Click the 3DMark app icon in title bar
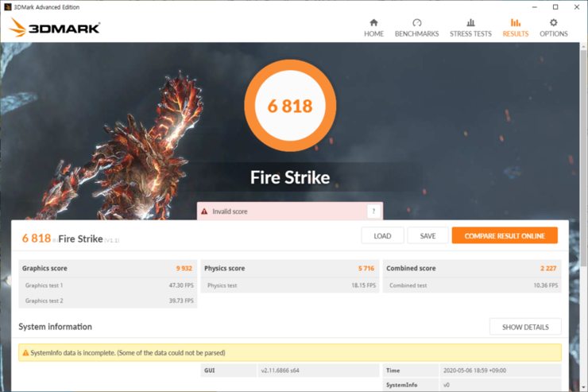Image resolution: width=588 pixels, height=392 pixels. pos(7,6)
